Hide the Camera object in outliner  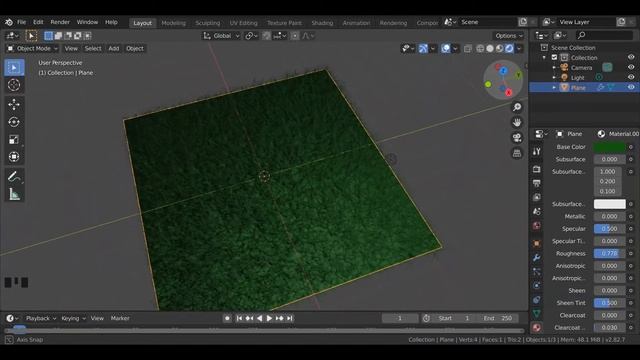pos(631,67)
